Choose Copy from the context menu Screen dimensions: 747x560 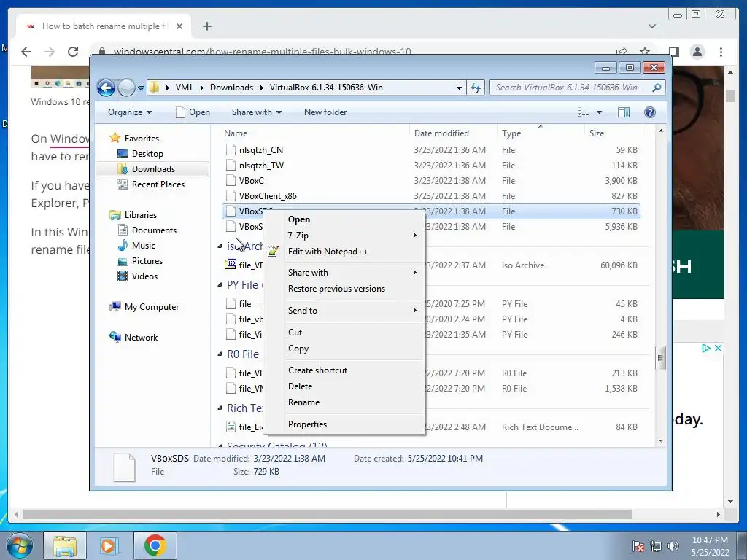coord(344,349)
